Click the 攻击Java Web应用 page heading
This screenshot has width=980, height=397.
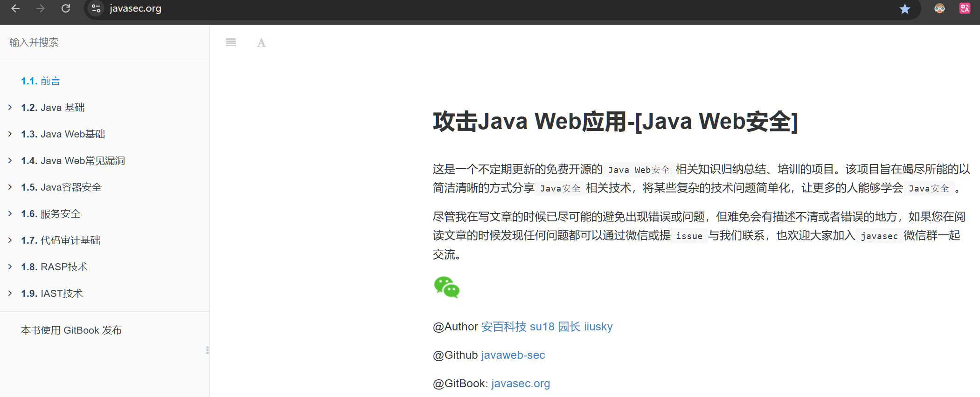coord(615,121)
